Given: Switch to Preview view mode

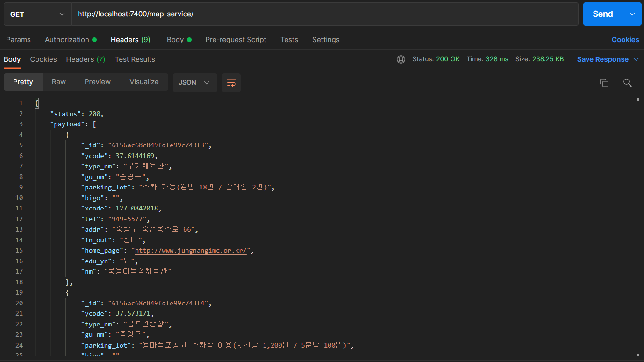Looking at the screenshot, I should coord(98,82).
